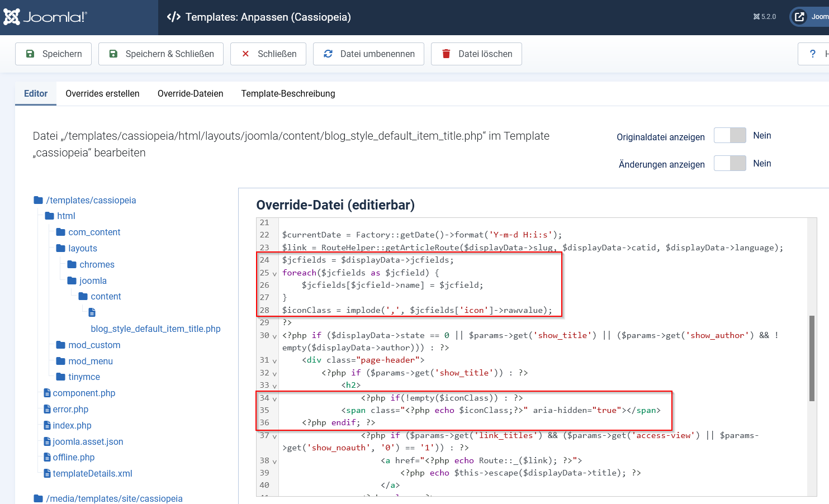This screenshot has height=504, width=829.
Task: Collapse the code fold at line 34
Action: pos(274,399)
